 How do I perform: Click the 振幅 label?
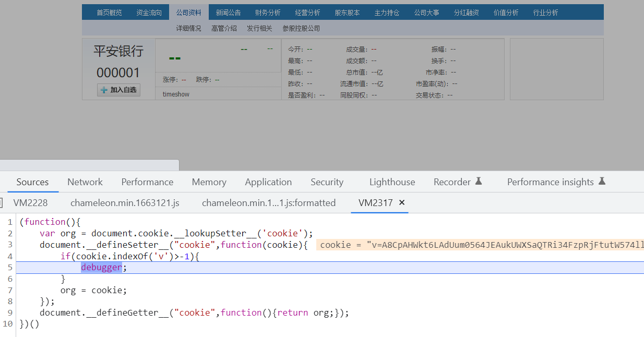(x=438, y=49)
